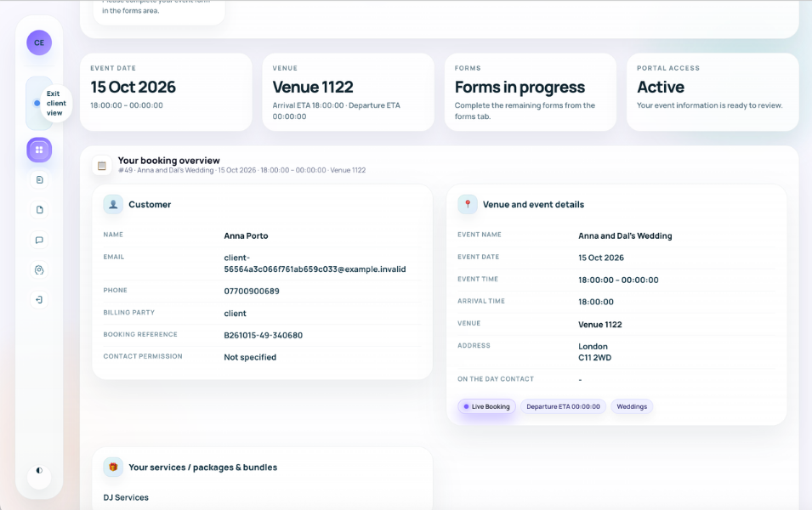Click Venue 1122 in venue details
This screenshot has height=510, width=812.
click(x=600, y=325)
